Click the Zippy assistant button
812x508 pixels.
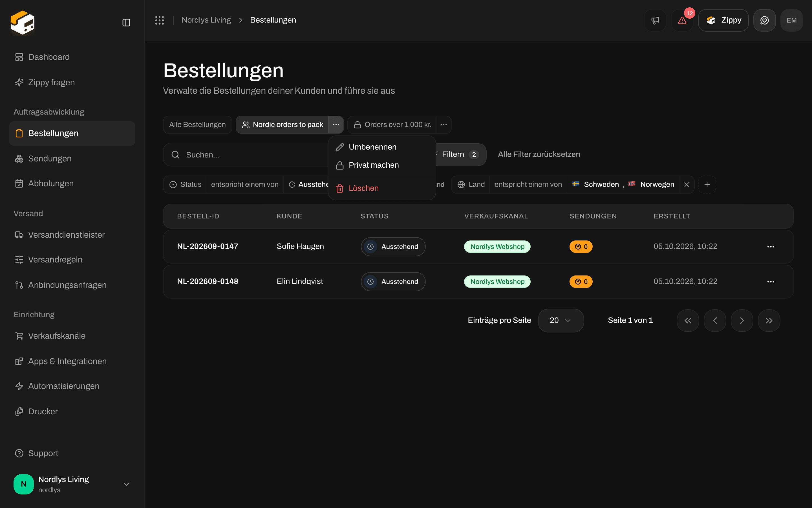click(x=723, y=20)
